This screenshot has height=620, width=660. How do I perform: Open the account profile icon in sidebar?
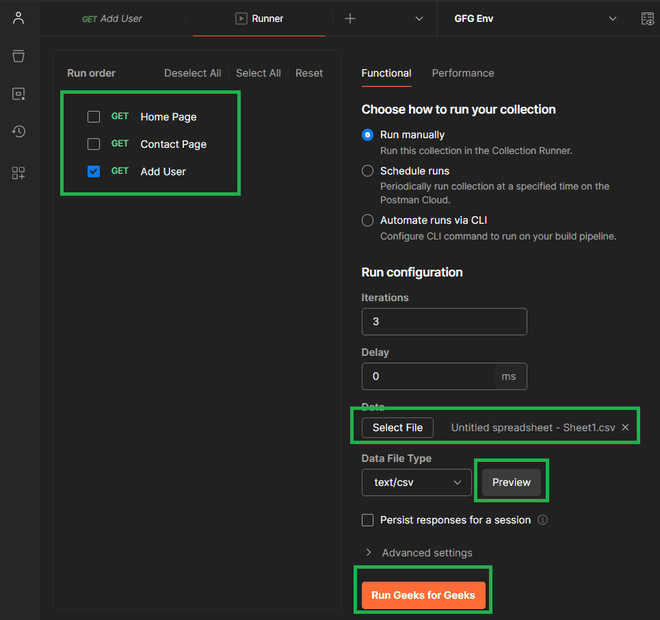tap(18, 17)
